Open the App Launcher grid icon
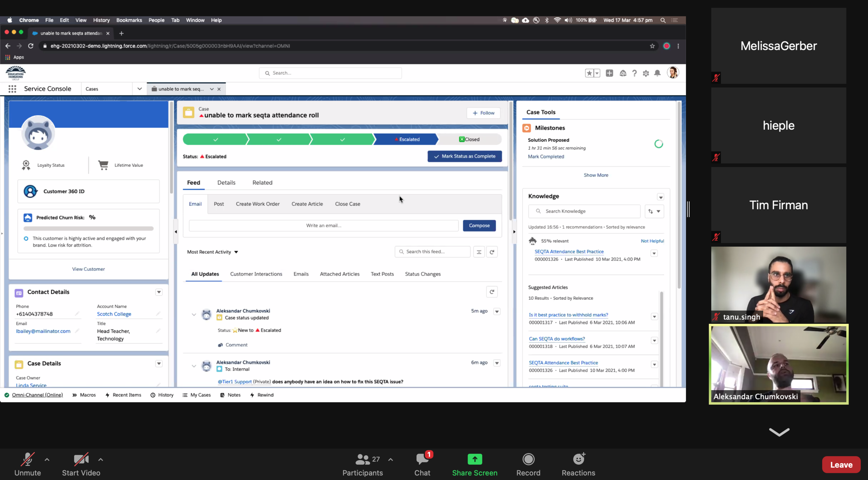 click(x=12, y=89)
